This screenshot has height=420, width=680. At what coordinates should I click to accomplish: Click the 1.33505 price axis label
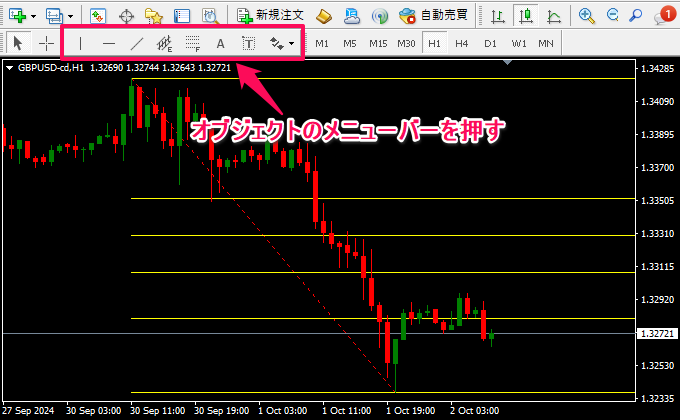[657, 200]
